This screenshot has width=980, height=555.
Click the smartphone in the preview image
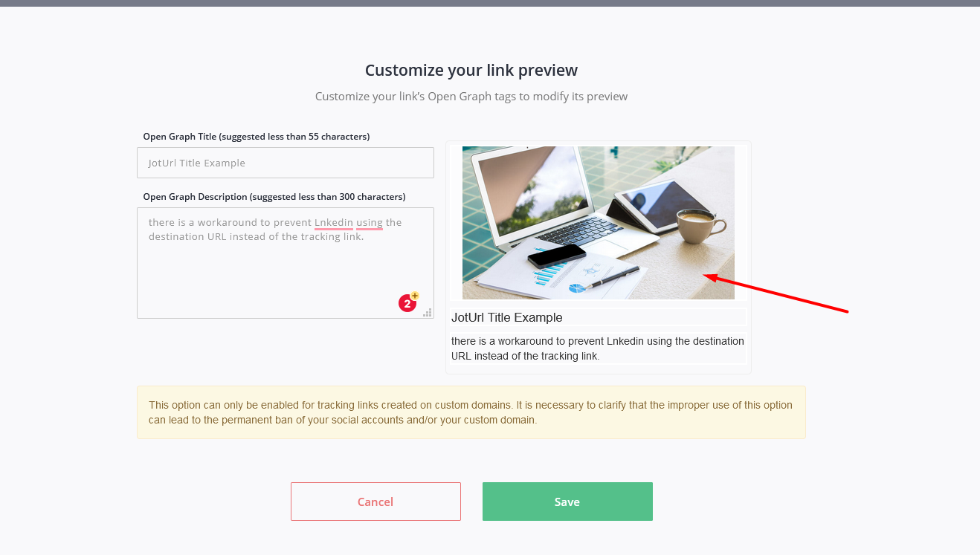558,255
